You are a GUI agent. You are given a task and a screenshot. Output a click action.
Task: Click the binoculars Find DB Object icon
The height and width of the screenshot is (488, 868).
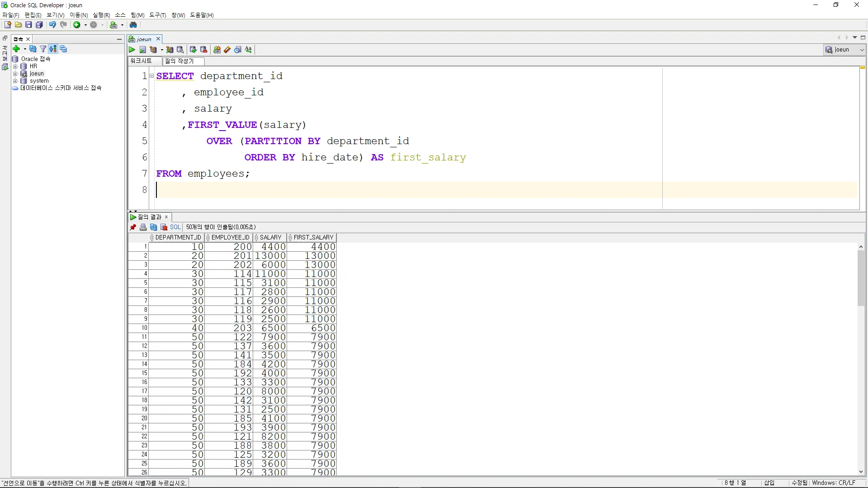[x=133, y=25]
